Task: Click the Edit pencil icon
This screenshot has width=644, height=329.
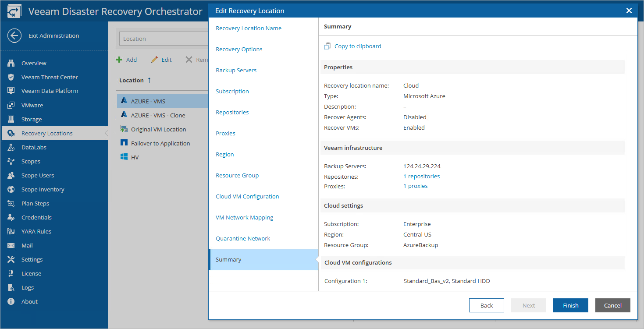Action: pos(154,60)
